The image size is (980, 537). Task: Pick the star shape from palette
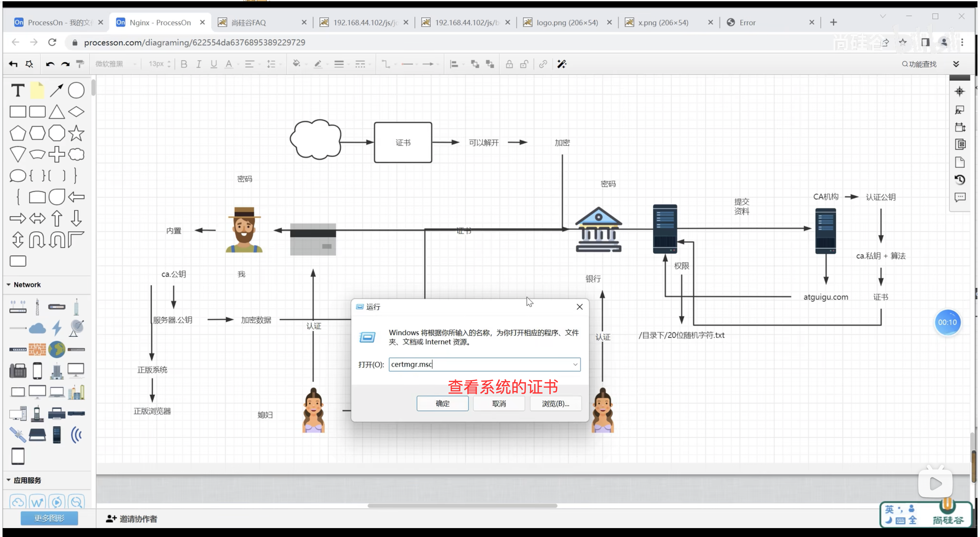tap(76, 133)
